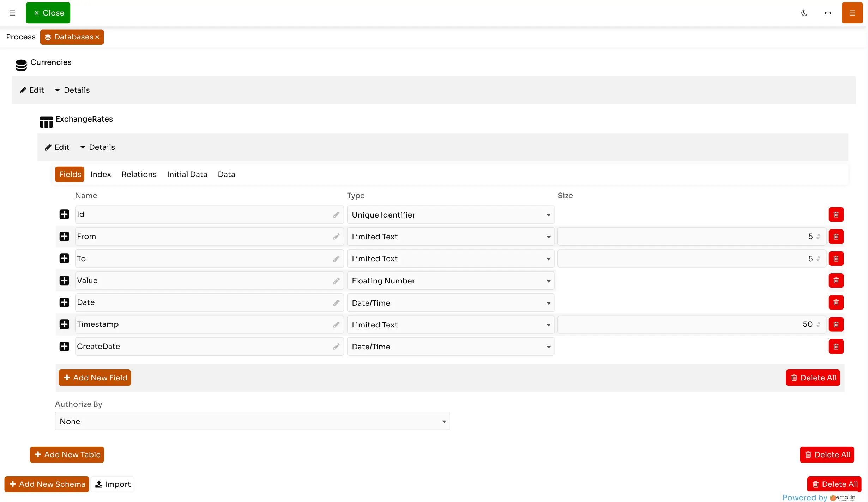Switch to the Initial Data tab

[x=187, y=174]
